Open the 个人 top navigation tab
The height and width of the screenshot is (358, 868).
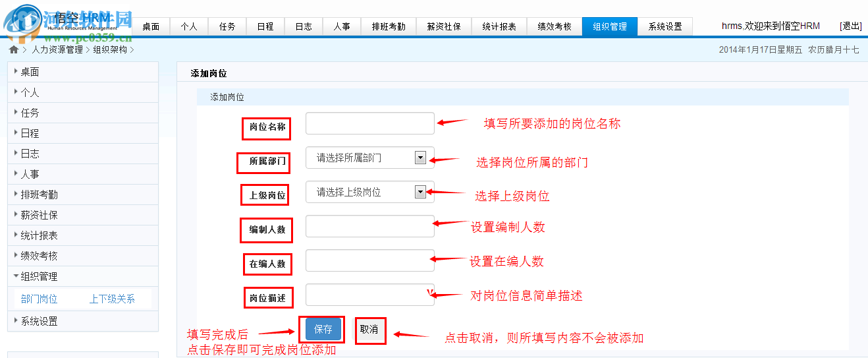point(189,26)
